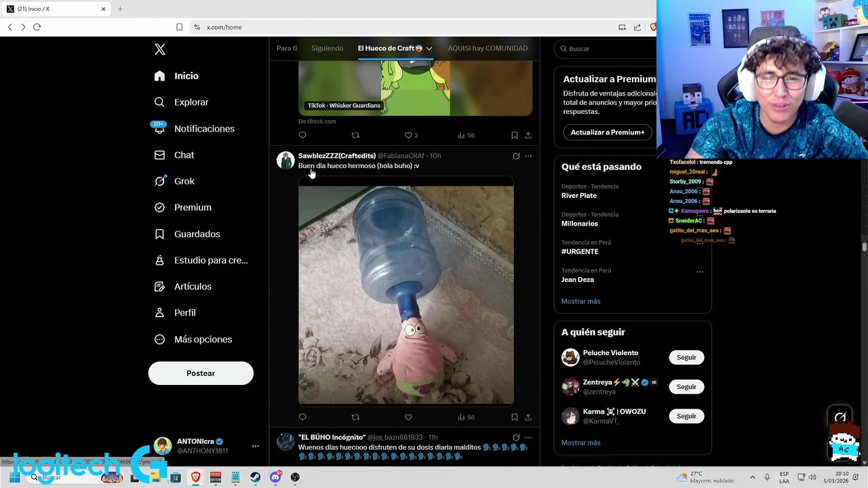Image resolution: width=868 pixels, height=488 pixels.
Task: Expand El Hueco de Craft tab chevron
Action: 429,49
